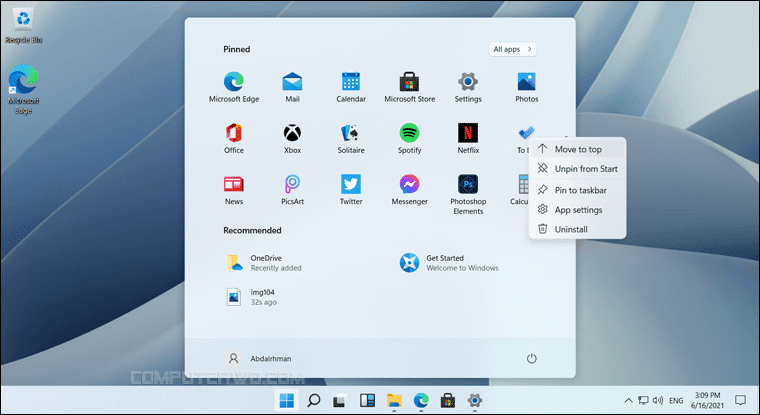Open the pinned Settings app
The width and height of the screenshot is (760, 415).
tap(468, 87)
